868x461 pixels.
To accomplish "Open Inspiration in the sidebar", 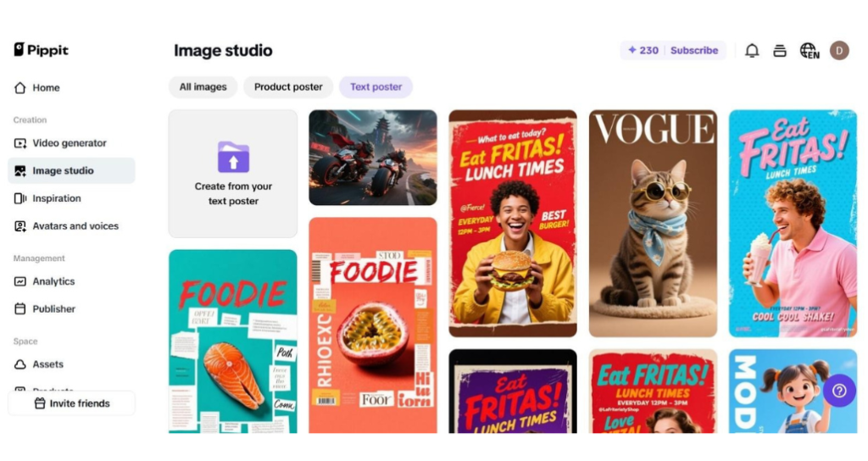I will [x=56, y=198].
